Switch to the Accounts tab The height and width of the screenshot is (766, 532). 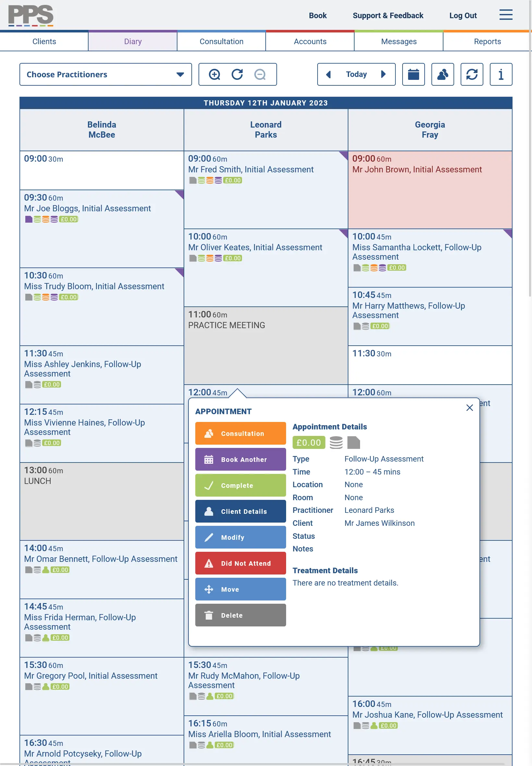coord(310,41)
